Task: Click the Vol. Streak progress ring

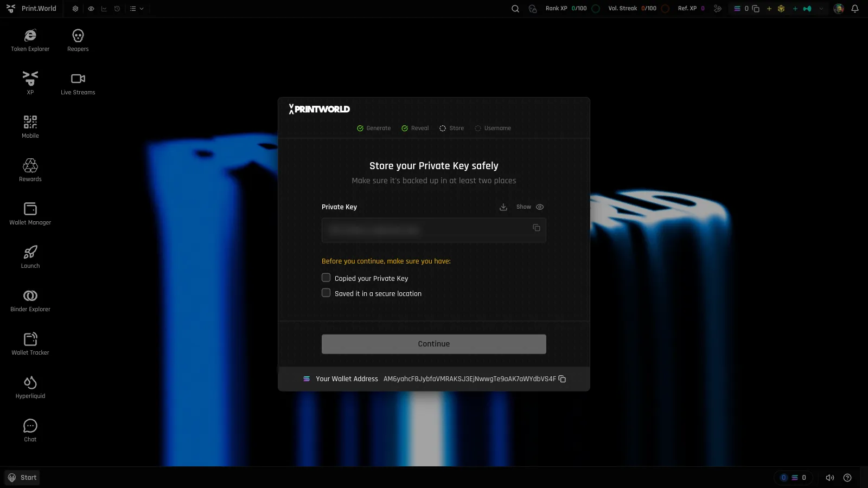Action: (x=665, y=9)
